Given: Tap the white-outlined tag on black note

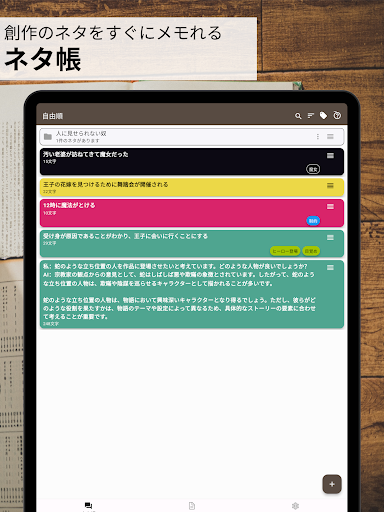Looking at the screenshot, I should [313, 169].
